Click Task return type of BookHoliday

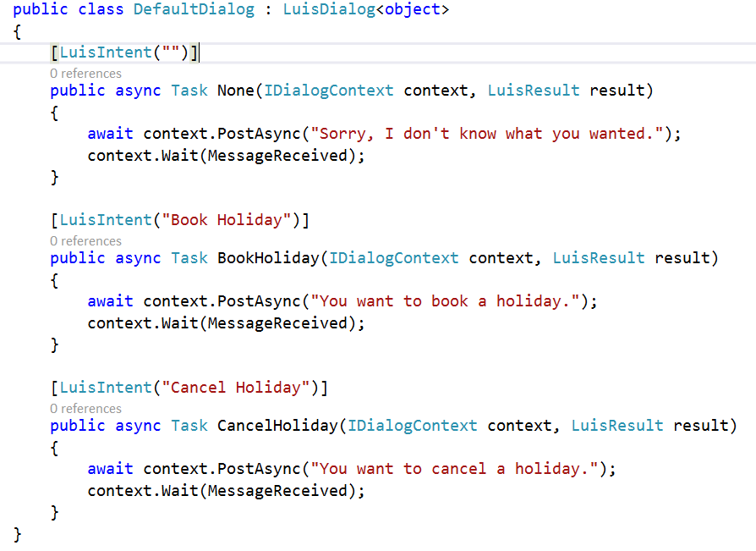pyautogui.click(x=189, y=258)
